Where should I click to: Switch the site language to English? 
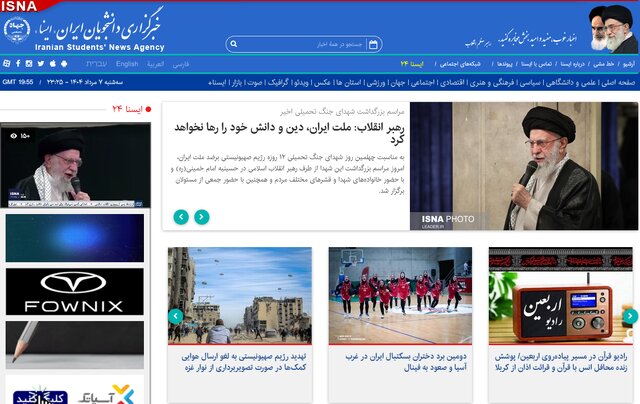[127, 64]
